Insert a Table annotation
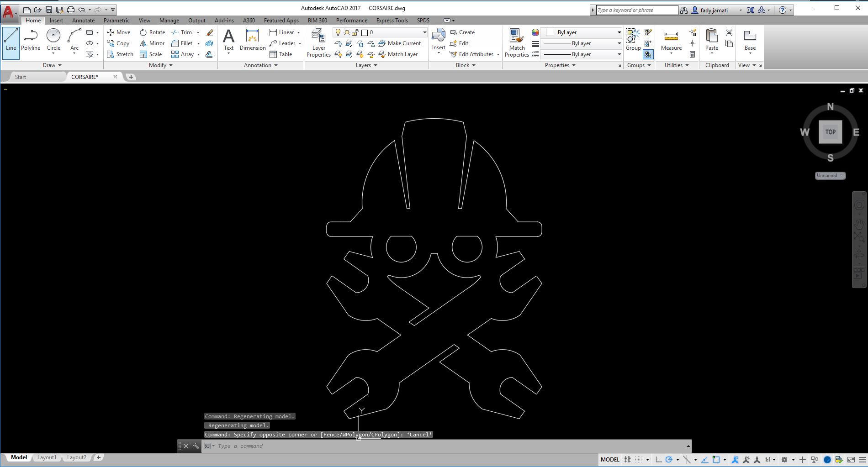The height and width of the screenshot is (467, 868). tap(281, 54)
